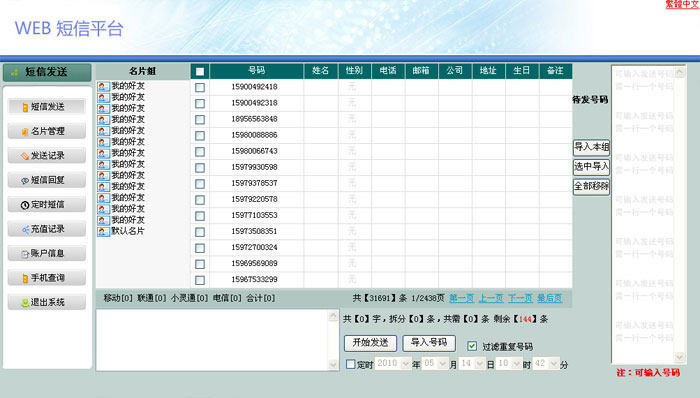Screen dimensions: 700x398
Task: Click the 生日 column header
Action: pyautogui.click(x=522, y=71)
